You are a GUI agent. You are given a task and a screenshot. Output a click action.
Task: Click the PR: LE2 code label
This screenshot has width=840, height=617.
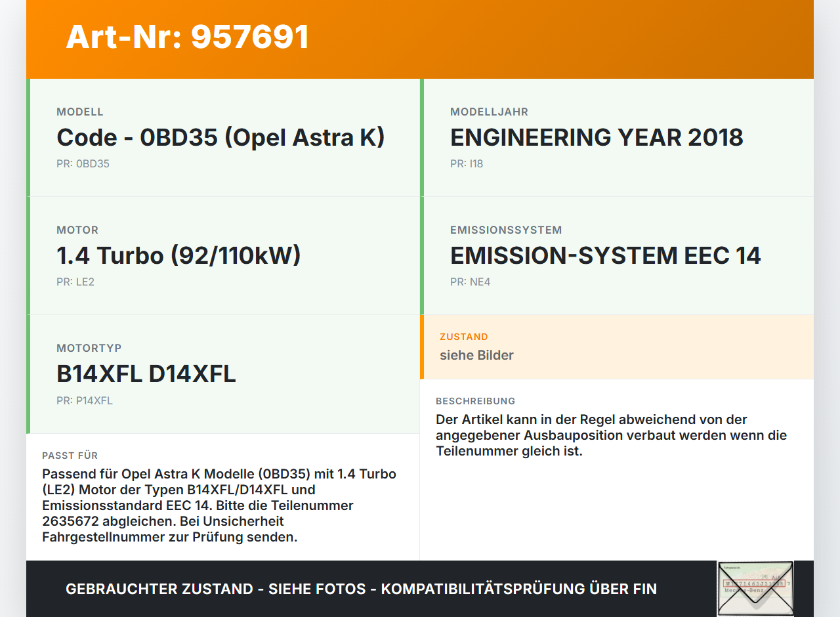[75, 282]
